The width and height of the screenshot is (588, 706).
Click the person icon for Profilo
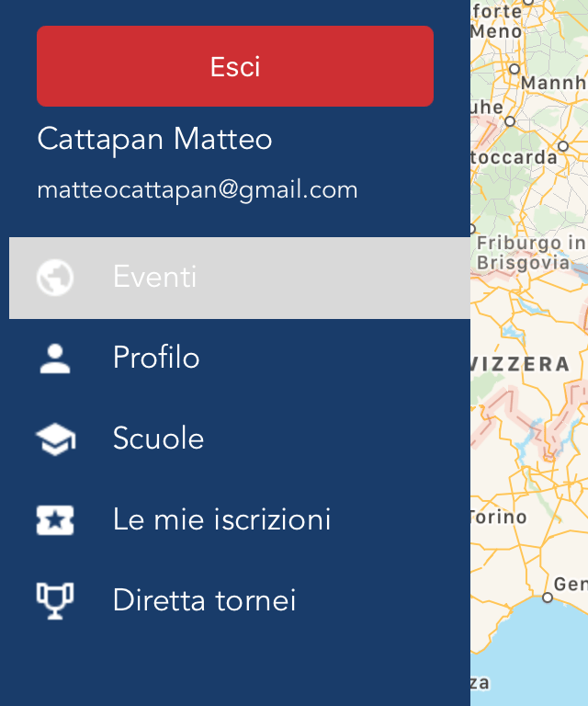point(55,359)
